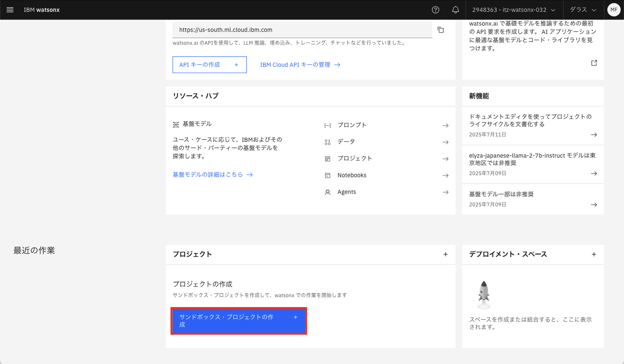The image size is (624, 364).
Task: Open external link icon in developer card
Action: [594, 63]
